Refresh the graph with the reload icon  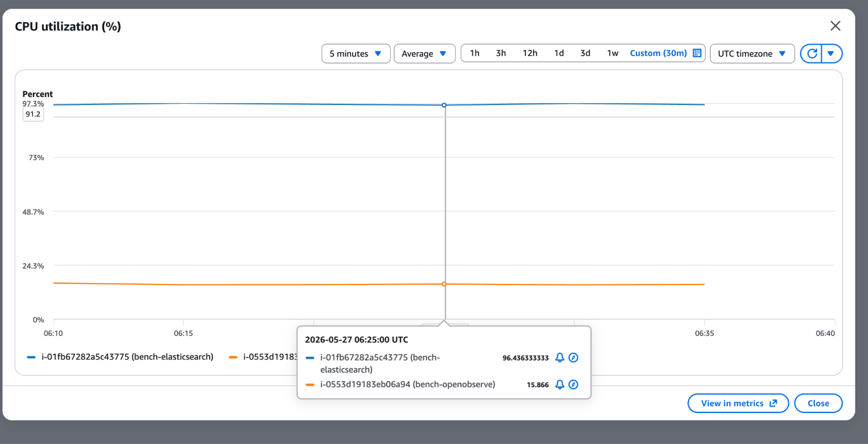point(812,53)
